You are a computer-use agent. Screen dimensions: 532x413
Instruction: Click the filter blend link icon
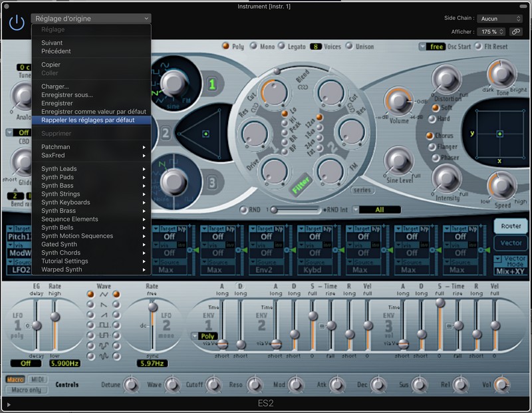[302, 87]
